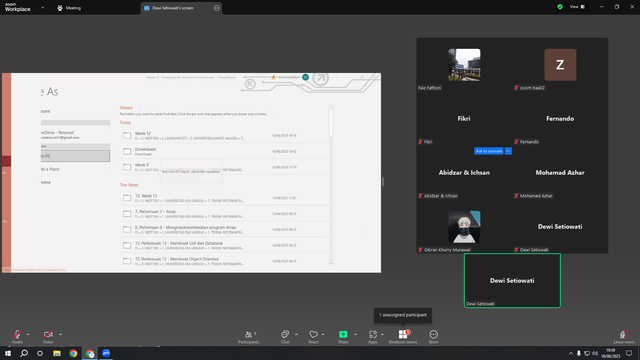Show hidden system tray icons chevron

pos(571,353)
